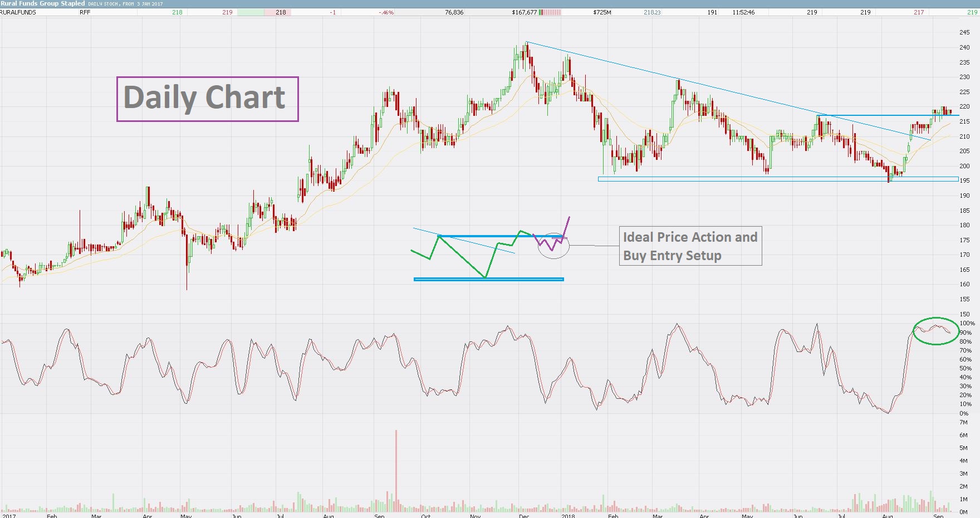The width and height of the screenshot is (980, 518).
Task: Click the -.46% percent change value
Action: tap(386, 12)
